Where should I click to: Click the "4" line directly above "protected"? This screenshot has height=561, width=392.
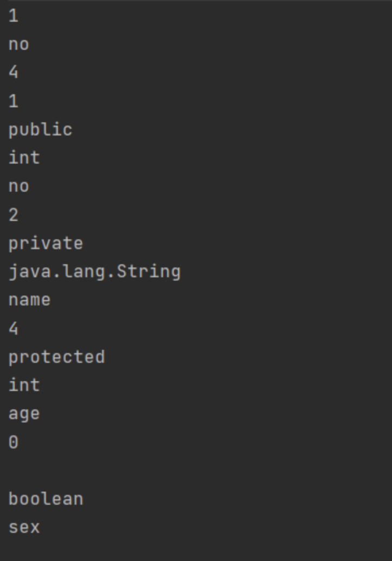click(x=14, y=329)
